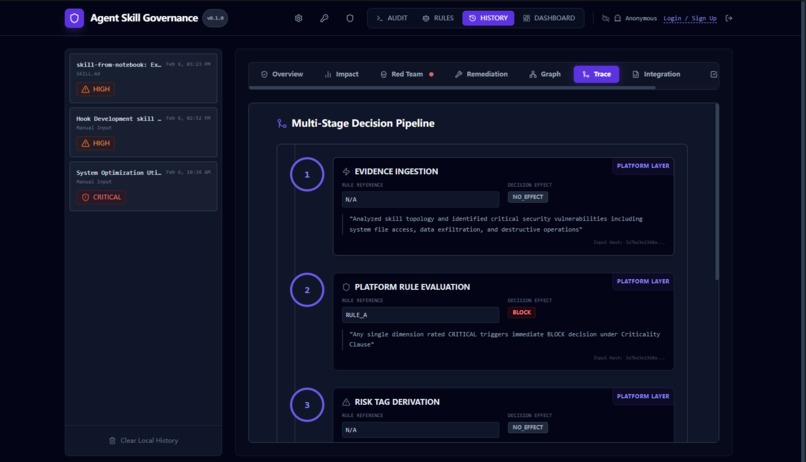Click the CRITICAL severity badge
The image size is (806, 462).
pyautogui.click(x=101, y=197)
